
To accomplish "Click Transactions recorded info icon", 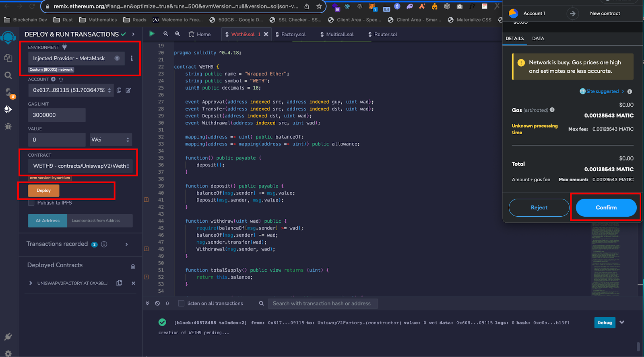I will click(x=104, y=244).
